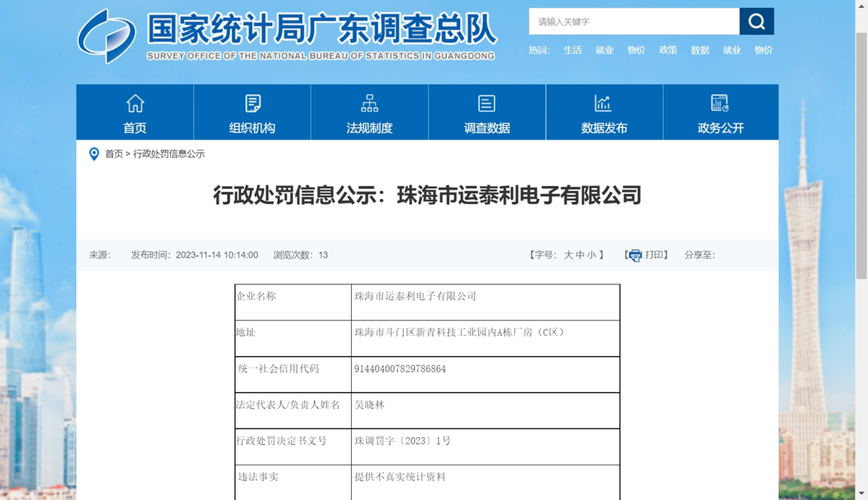Click the last 物价 hot word
868x500 pixels.
point(763,51)
